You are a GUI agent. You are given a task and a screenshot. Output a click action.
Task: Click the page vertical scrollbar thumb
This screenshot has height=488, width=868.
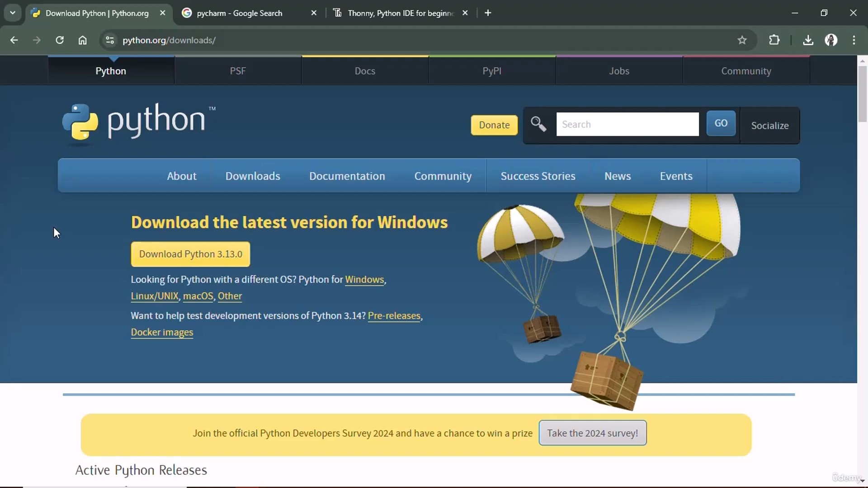(x=863, y=94)
